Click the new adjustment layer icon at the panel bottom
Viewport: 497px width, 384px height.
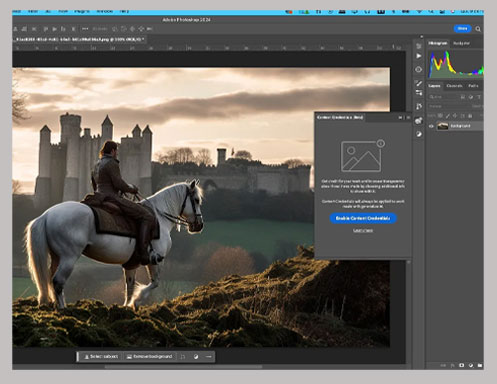click(470, 365)
